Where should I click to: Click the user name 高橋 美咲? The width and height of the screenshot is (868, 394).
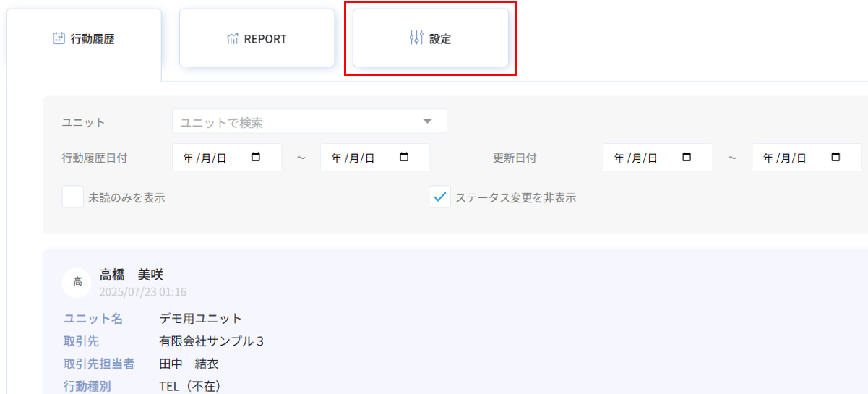(x=132, y=275)
